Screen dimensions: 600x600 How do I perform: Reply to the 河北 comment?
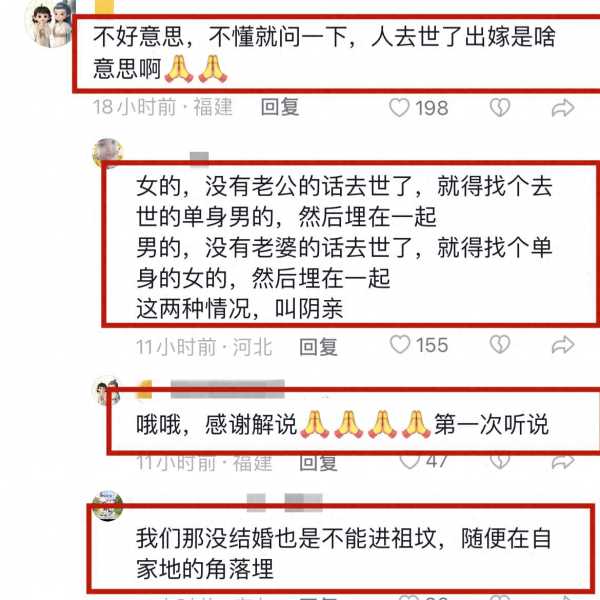pyautogui.click(x=318, y=347)
